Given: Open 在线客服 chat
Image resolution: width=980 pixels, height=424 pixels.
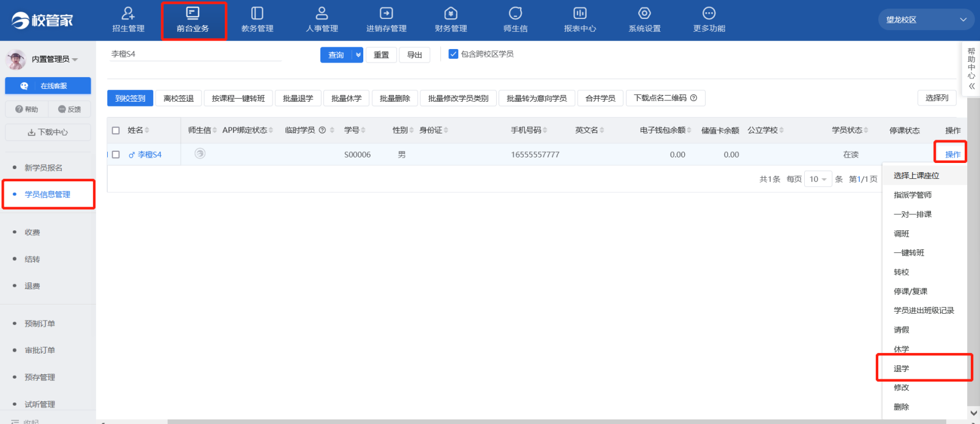Looking at the screenshot, I should (48, 86).
